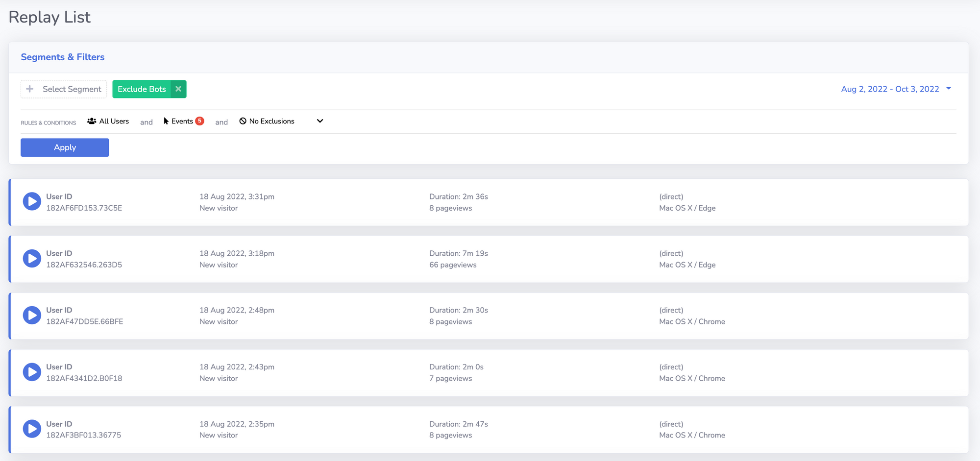
Task: Play the replay for user 182AF6FD153.73C5E
Action: (32, 201)
